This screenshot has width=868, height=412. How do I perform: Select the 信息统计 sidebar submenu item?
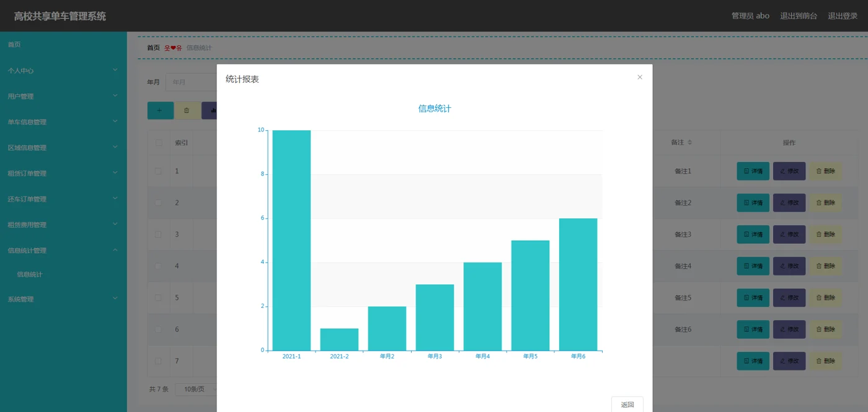[63, 274]
